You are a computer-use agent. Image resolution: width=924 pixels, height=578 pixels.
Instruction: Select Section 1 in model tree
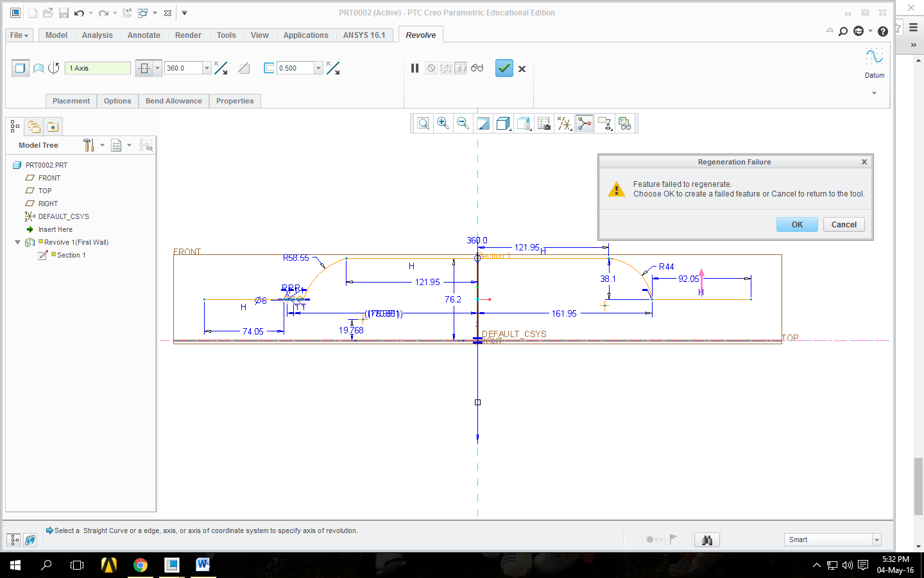pyautogui.click(x=71, y=255)
